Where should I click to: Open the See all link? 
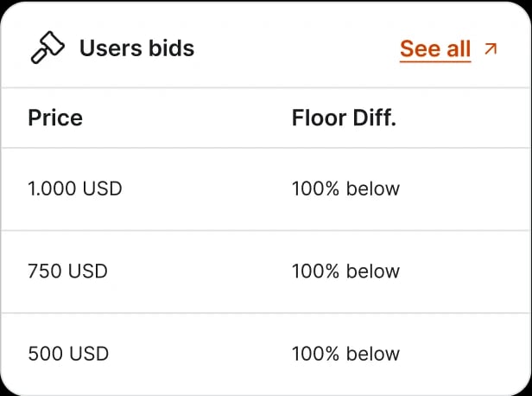[435, 48]
